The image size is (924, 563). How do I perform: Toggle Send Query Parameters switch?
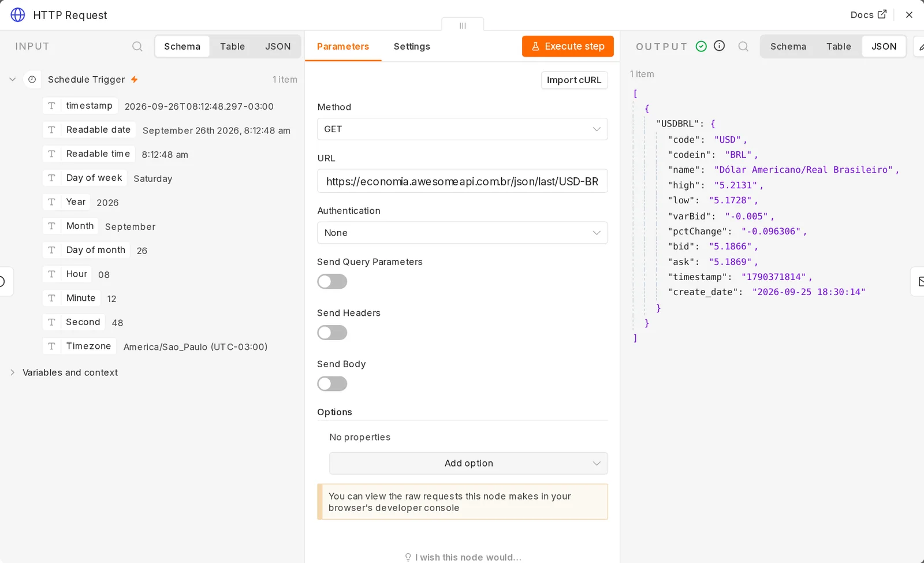(x=332, y=281)
